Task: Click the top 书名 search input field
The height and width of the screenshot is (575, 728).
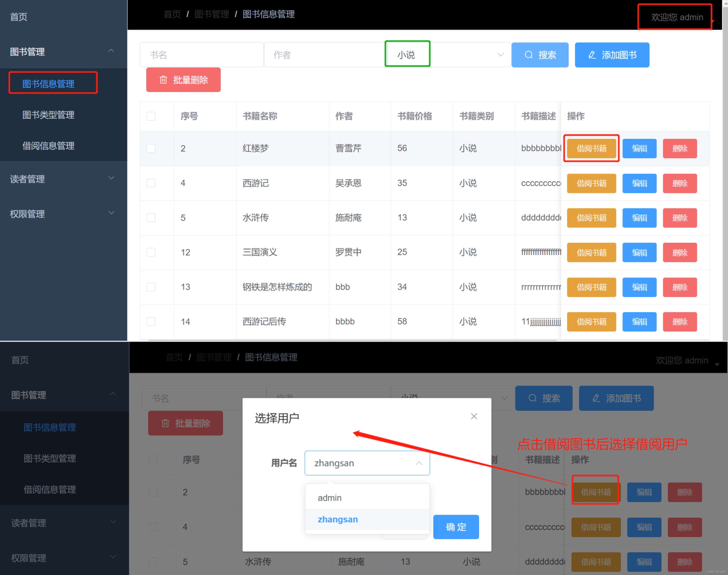Action: click(202, 55)
